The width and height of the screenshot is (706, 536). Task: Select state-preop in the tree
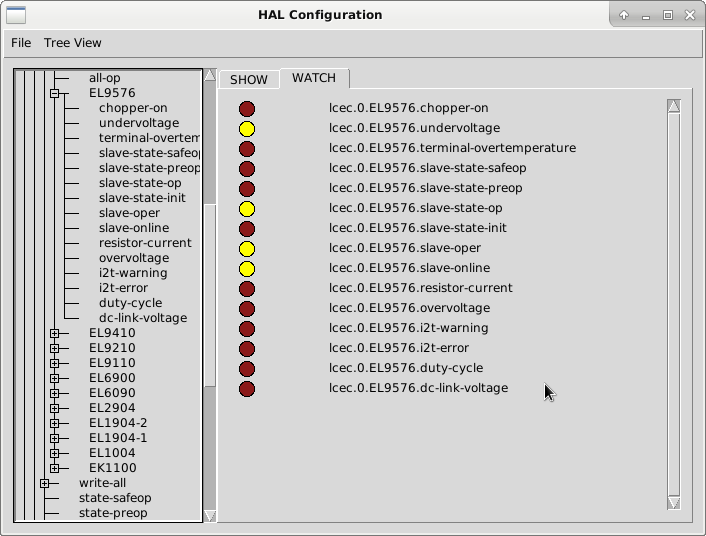tap(113, 513)
